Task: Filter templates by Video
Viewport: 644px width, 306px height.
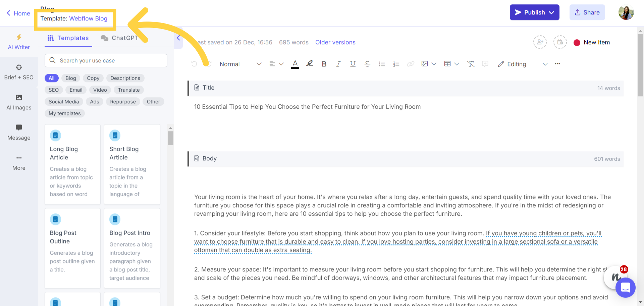Action: click(100, 90)
